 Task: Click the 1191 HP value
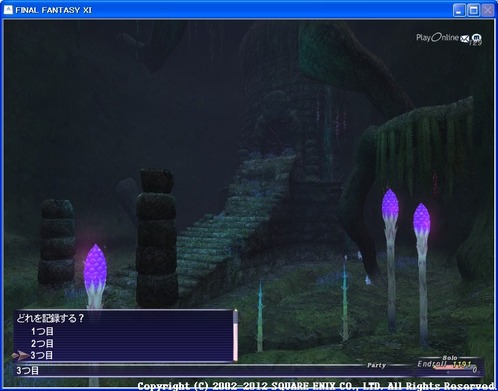(x=462, y=364)
